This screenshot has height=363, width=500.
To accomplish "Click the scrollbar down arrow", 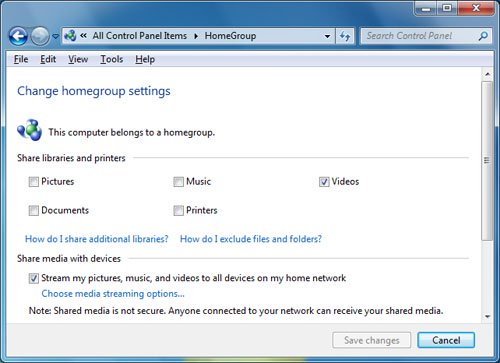I will [488, 316].
